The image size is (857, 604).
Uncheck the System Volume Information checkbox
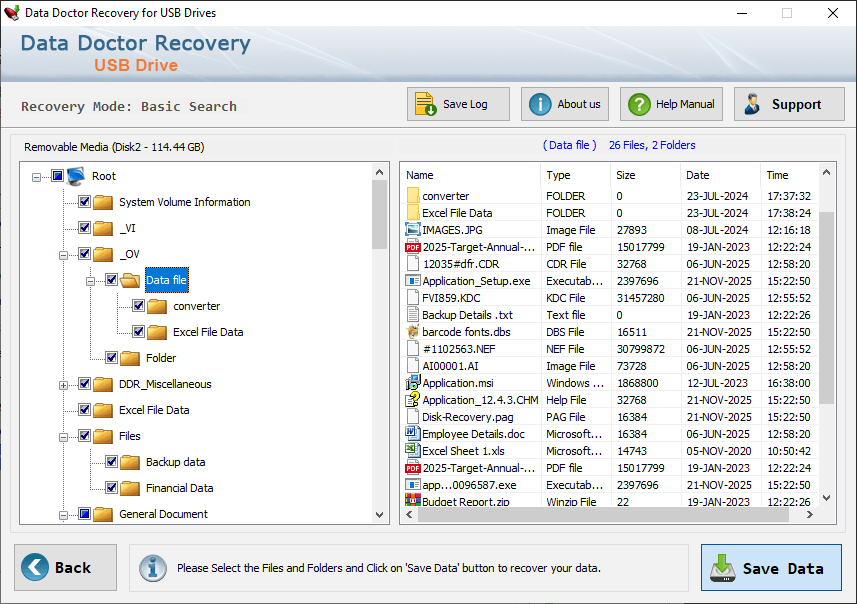(84, 201)
